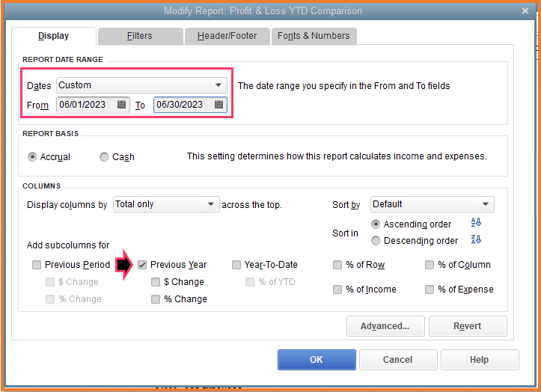The height and width of the screenshot is (392, 541).
Task: Open the To date calendar picker
Action: [x=219, y=105]
